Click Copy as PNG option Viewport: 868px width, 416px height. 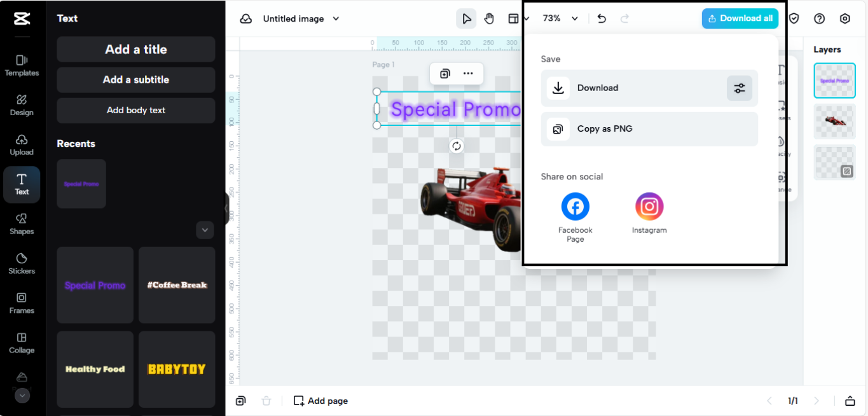tap(649, 129)
